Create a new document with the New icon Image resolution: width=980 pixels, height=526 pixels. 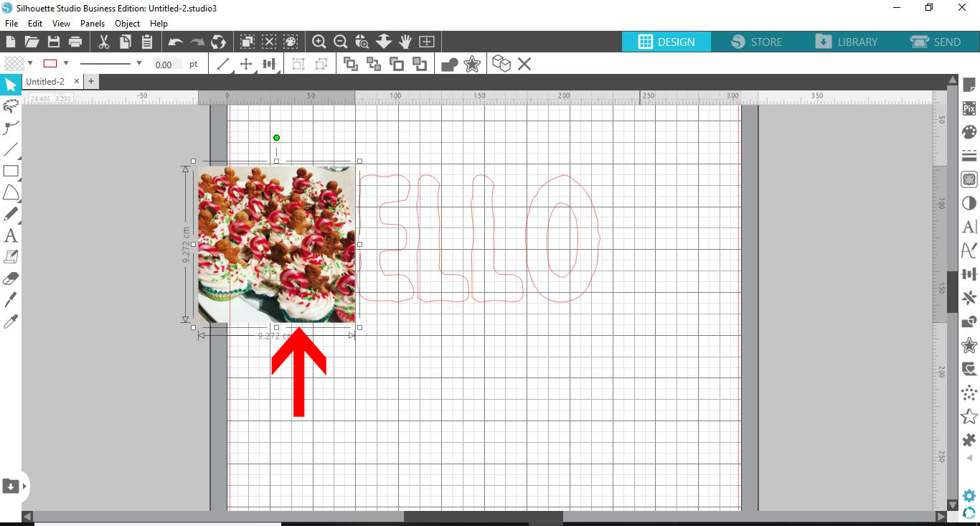[11, 42]
